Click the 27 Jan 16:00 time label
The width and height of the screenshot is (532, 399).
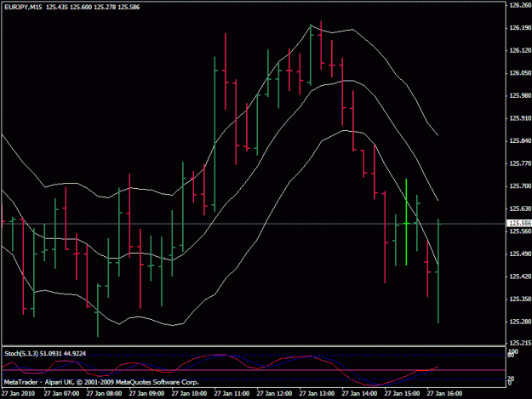coord(445,394)
